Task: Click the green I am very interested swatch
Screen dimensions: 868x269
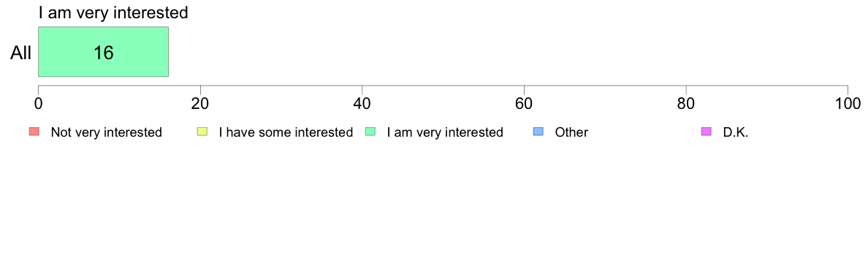Action: (x=371, y=132)
